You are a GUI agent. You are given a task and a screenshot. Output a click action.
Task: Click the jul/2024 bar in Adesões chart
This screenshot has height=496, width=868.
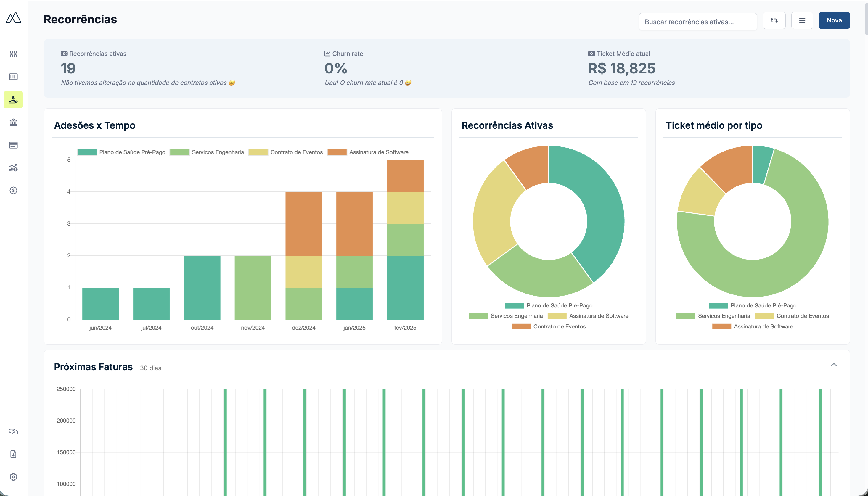(151, 304)
